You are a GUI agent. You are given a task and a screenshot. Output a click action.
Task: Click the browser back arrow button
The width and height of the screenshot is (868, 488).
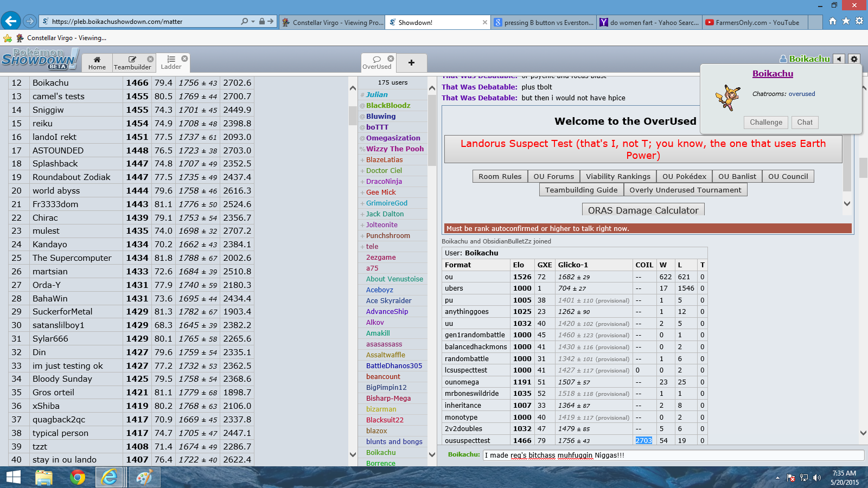[x=11, y=21]
